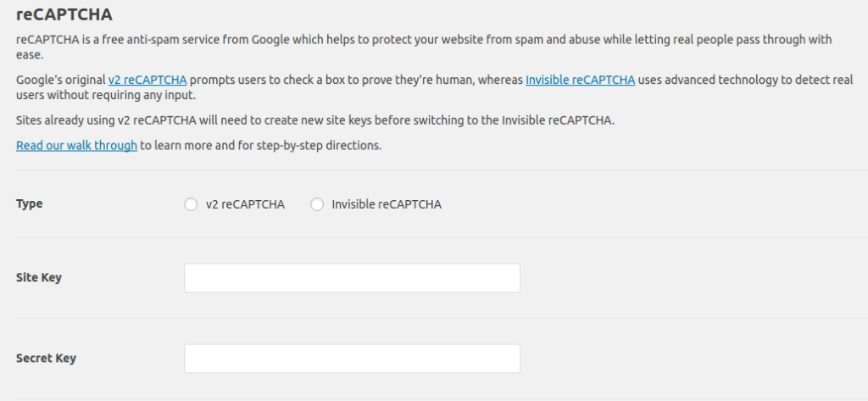Click the 'Google's original' text before the v2 link
The height and width of the screenshot is (401, 868).
(61, 81)
